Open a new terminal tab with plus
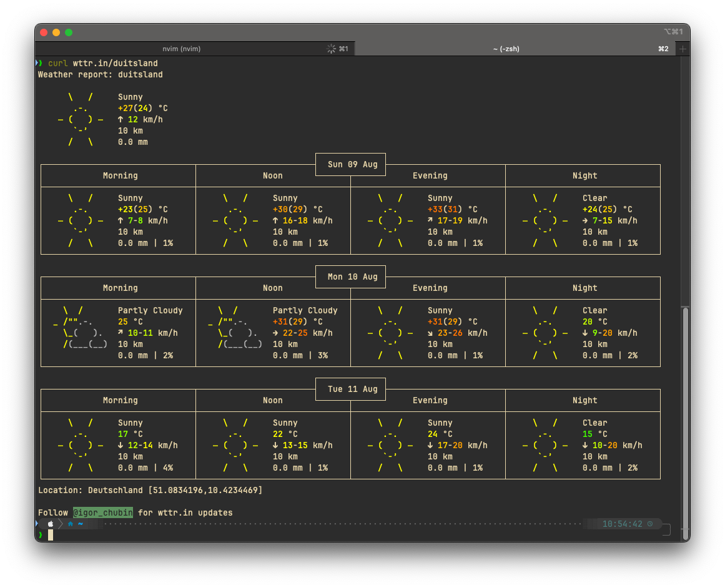The height and width of the screenshot is (588, 725). click(x=683, y=49)
